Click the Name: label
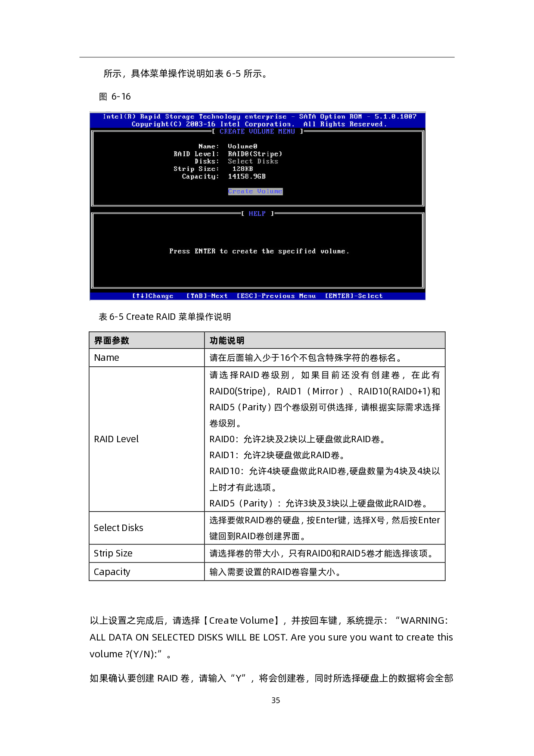534x756 pixels. [208, 147]
